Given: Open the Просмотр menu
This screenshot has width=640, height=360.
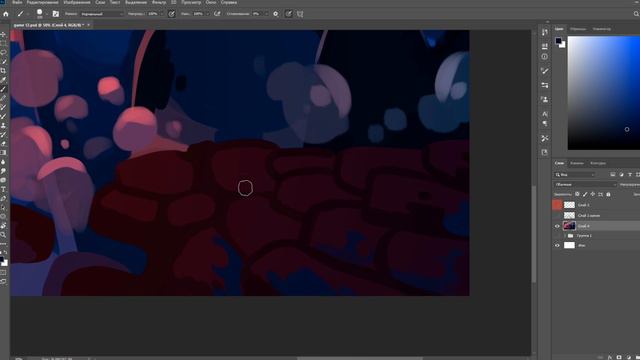Looking at the screenshot, I should (191, 2).
